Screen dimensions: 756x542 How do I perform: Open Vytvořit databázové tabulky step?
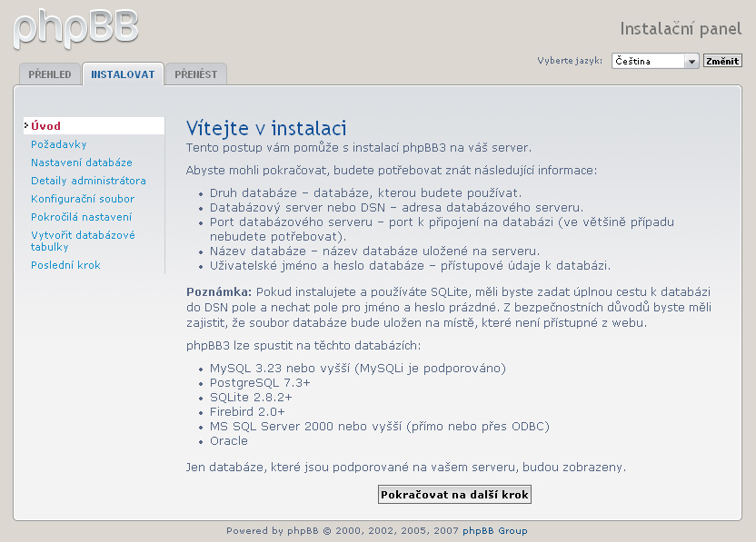(83, 241)
